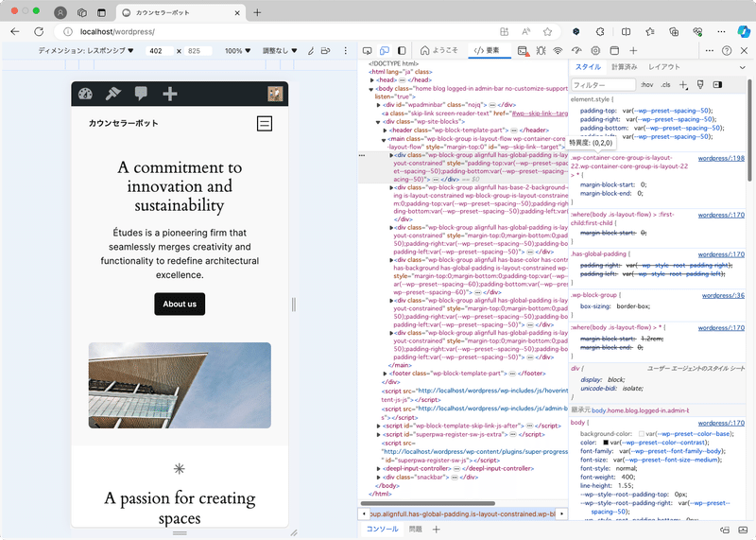Open the ディメンション: レスポンシブ dropdown
756x540 pixels.
(x=86, y=51)
